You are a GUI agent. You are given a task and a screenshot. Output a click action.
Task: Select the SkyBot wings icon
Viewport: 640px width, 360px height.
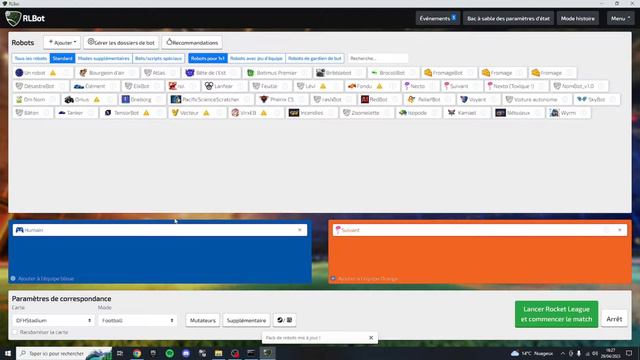pyautogui.click(x=582, y=99)
